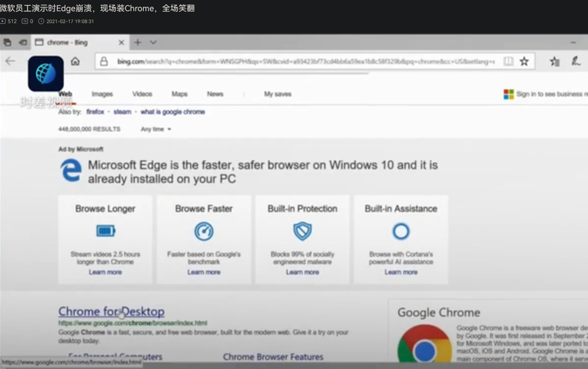Viewport: 588px width, 369px height.
Task: Open the Chrome for Desktop result
Action: [111, 311]
